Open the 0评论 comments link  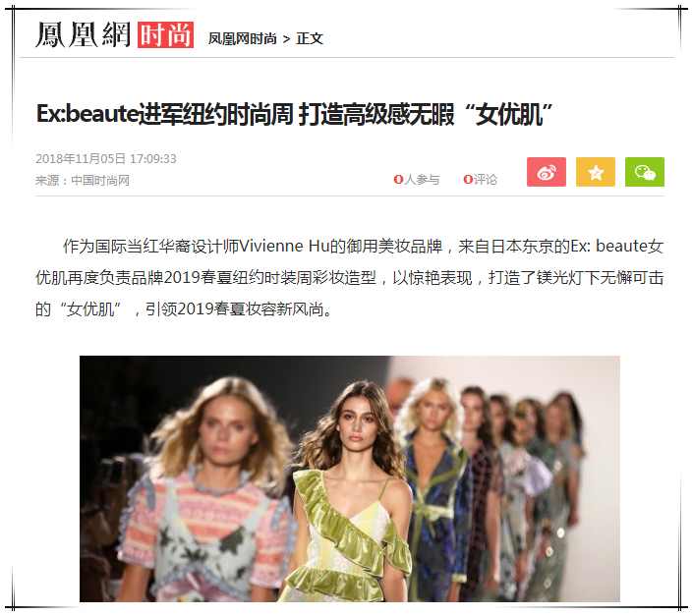pyautogui.click(x=480, y=179)
